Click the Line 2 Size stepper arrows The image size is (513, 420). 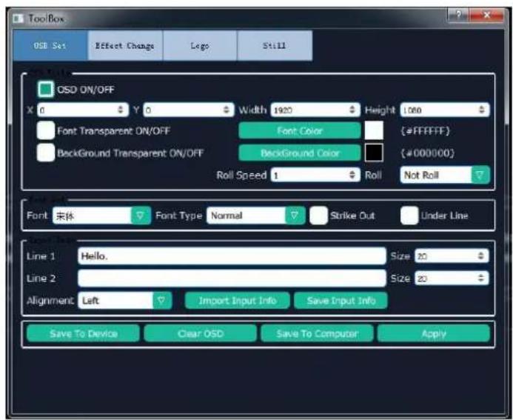pyautogui.click(x=480, y=278)
